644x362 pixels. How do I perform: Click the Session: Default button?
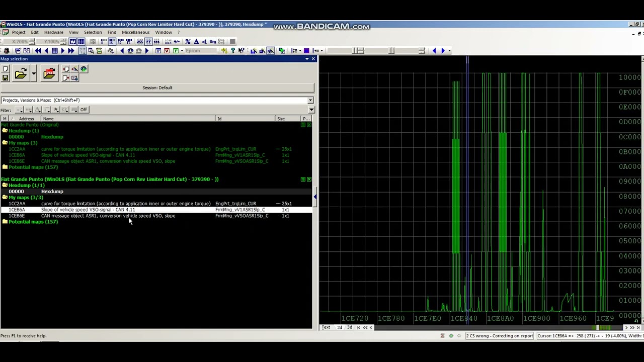click(x=157, y=87)
